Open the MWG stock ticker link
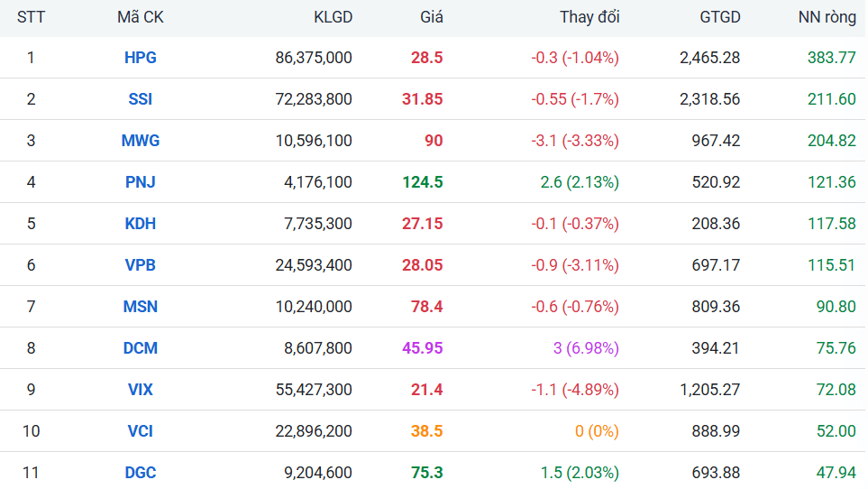 [140, 141]
